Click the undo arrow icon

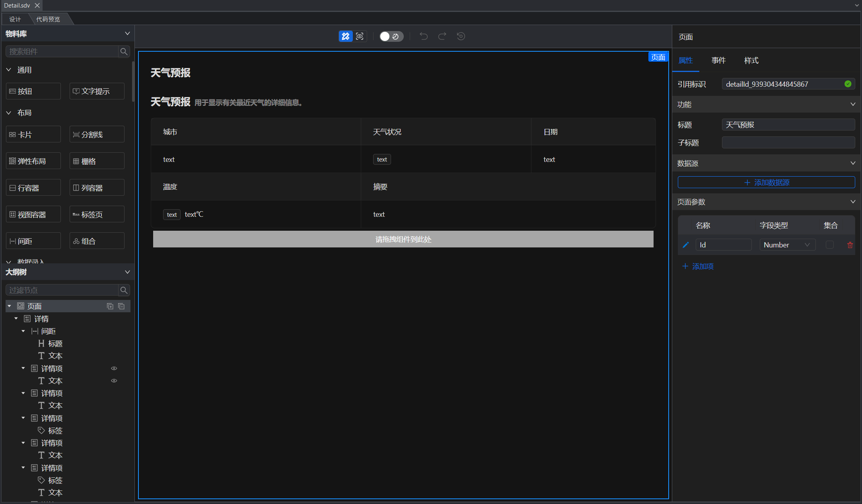coord(424,36)
